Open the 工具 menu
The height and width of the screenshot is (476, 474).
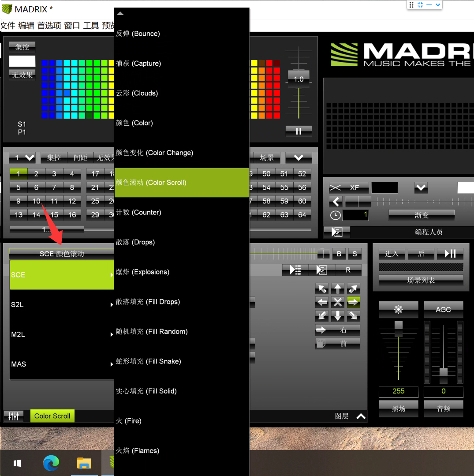pos(91,26)
